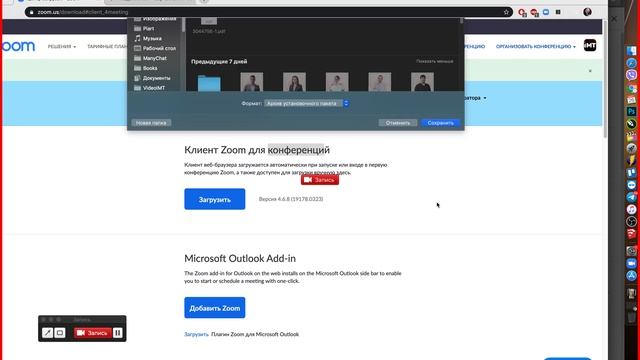Open the App Store from the Dock
Viewport: 640px width, 360px height.
coord(631,276)
